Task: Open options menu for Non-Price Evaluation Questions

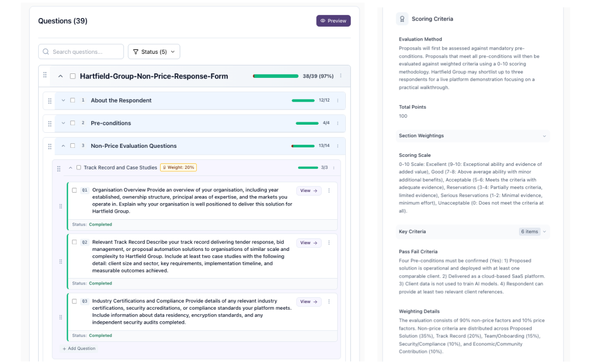Action: (x=338, y=146)
